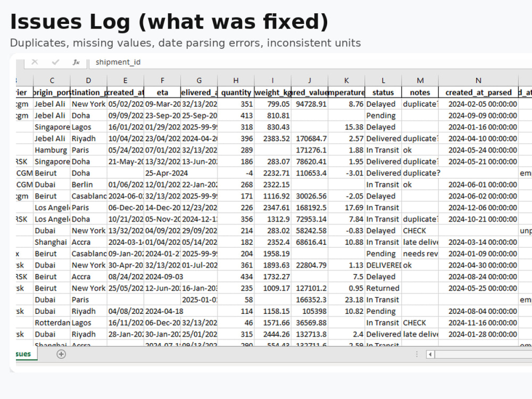This screenshot has width=532, height=399.
Task: Open the Insert Function fx icon
Action: point(76,62)
